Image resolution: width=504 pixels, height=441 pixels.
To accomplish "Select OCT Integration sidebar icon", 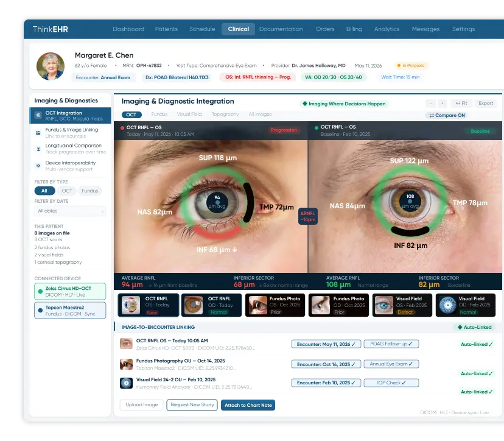I will (x=38, y=115).
